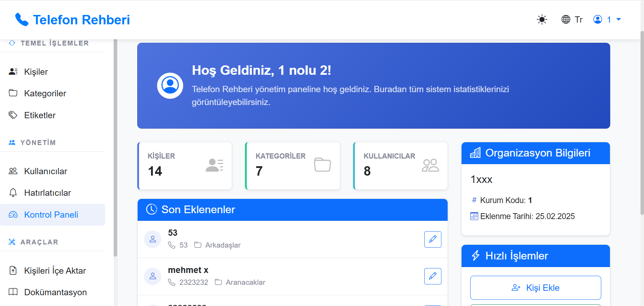Click the Organizasyon Bilgileri header

click(536, 153)
